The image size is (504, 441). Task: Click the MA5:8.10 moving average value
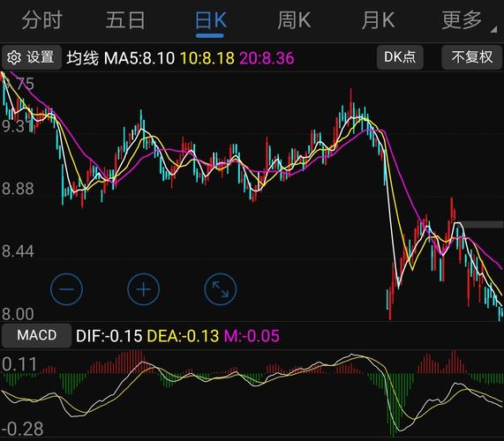pyautogui.click(x=139, y=58)
